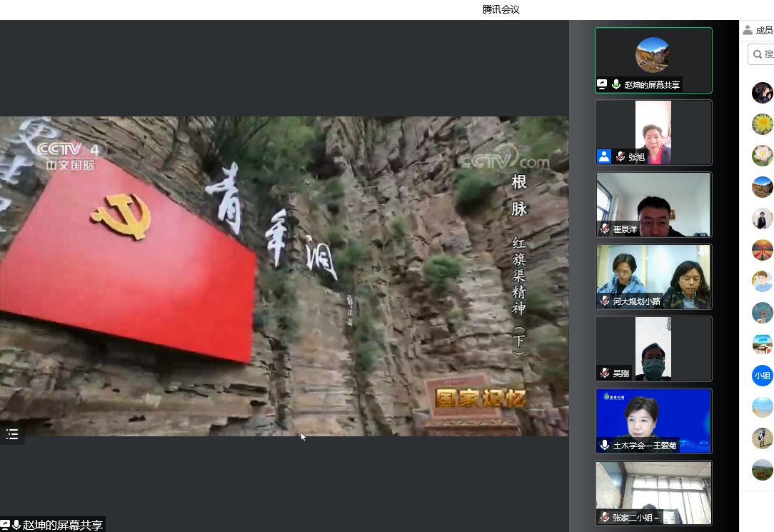Click the 河大规划小路 name label

[637, 301]
